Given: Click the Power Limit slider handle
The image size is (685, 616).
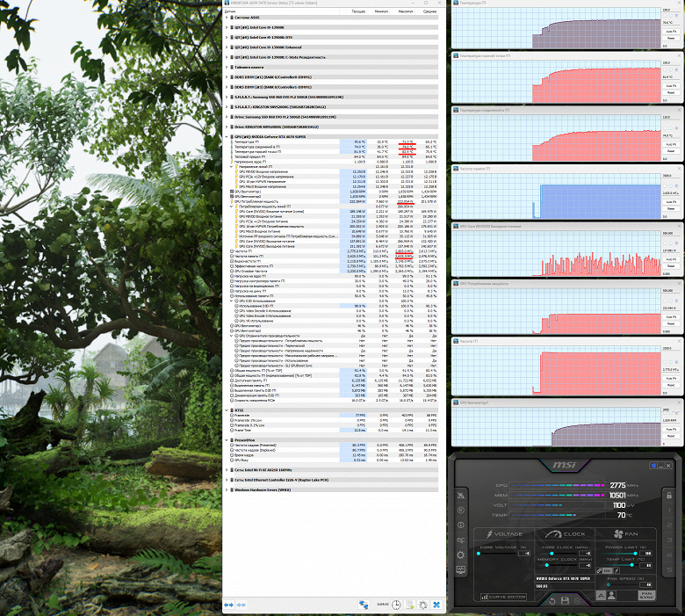Looking at the screenshot, I should 635,553.
